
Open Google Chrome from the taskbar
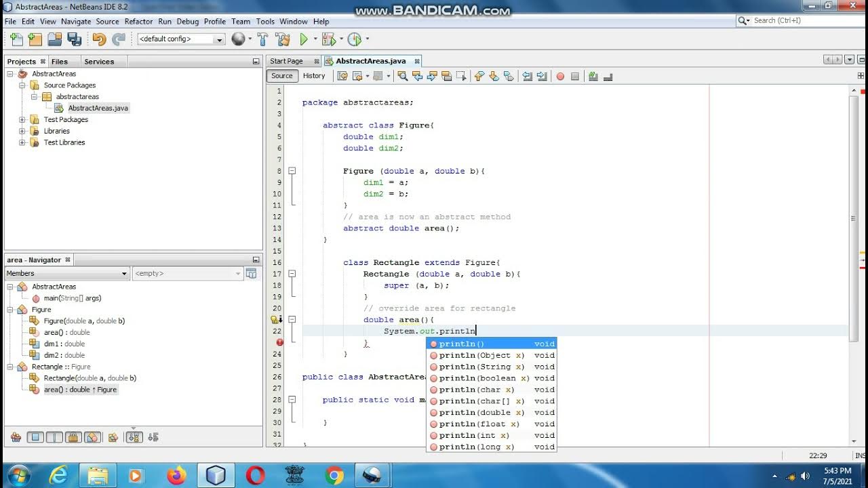point(334,476)
